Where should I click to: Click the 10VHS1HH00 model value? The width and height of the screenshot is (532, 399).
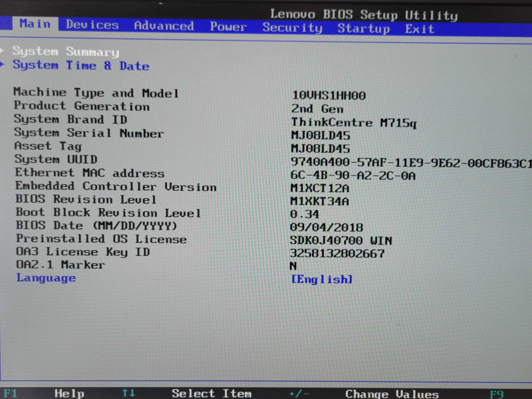pos(329,95)
